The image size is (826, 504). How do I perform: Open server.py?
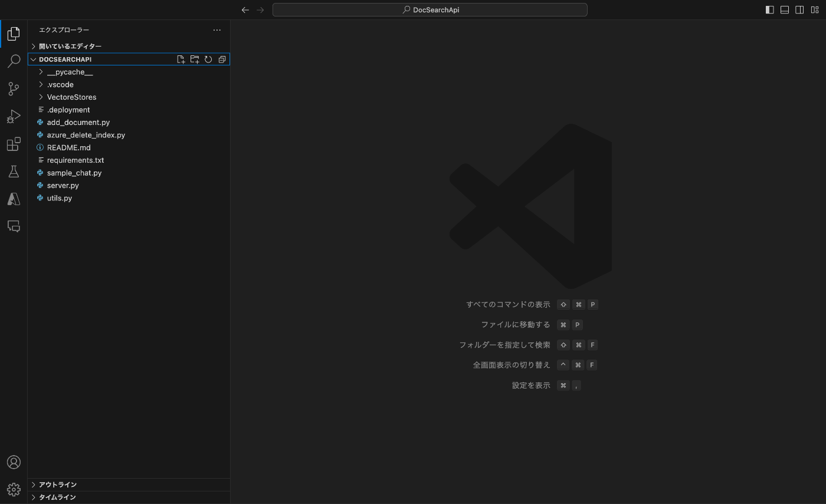pos(129,186)
